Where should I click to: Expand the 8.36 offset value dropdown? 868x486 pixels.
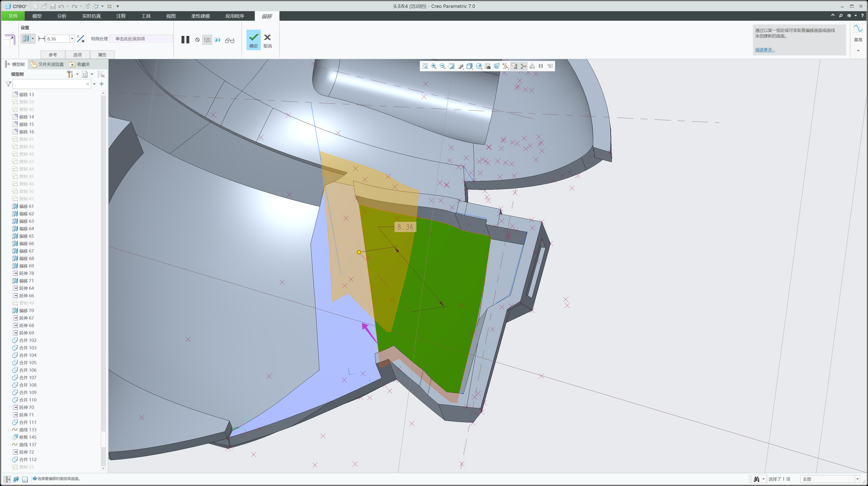pos(72,39)
